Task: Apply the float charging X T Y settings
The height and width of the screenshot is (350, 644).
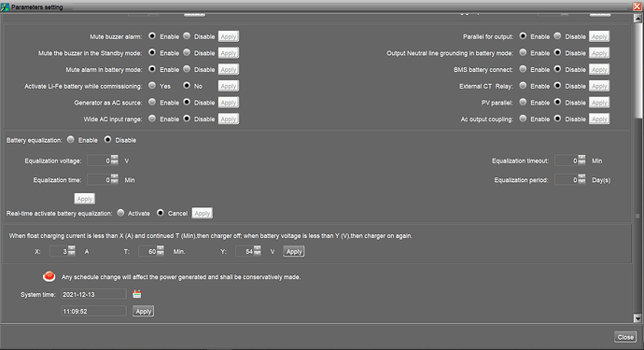Action: [x=294, y=251]
